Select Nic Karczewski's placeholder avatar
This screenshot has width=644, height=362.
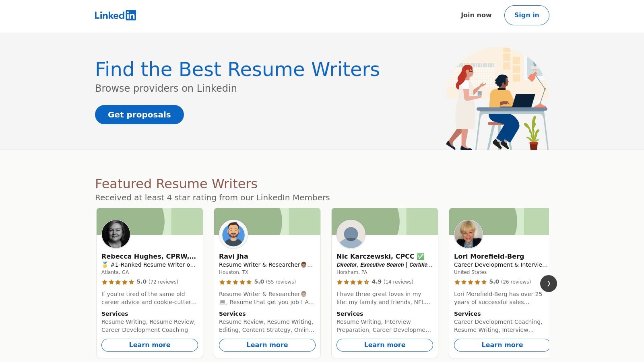point(351,234)
